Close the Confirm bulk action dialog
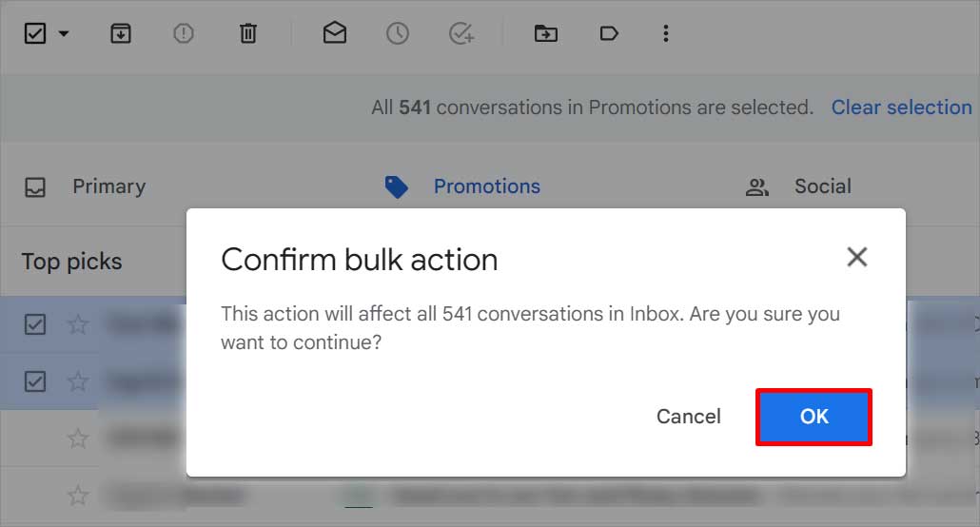This screenshot has height=527, width=980. [857, 257]
